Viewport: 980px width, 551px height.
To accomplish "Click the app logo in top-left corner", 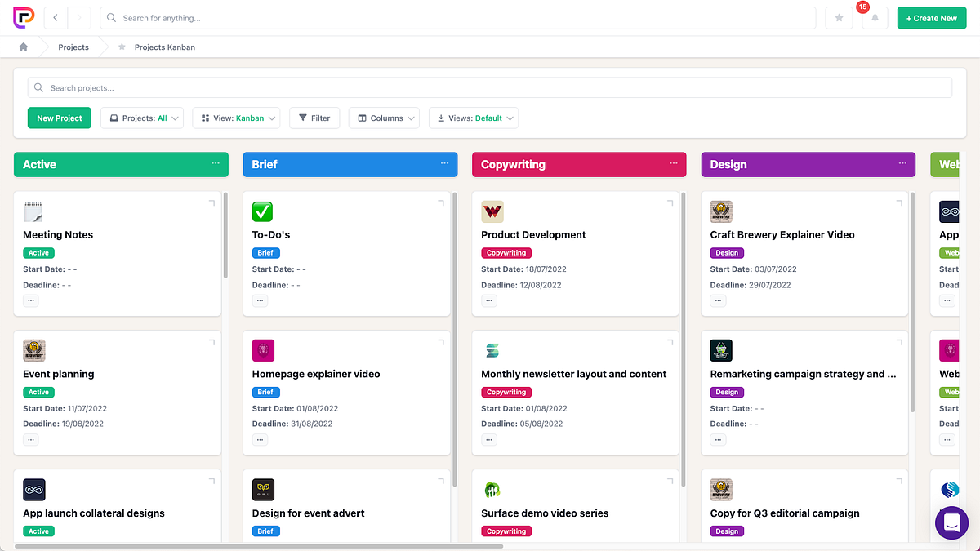I will point(24,17).
